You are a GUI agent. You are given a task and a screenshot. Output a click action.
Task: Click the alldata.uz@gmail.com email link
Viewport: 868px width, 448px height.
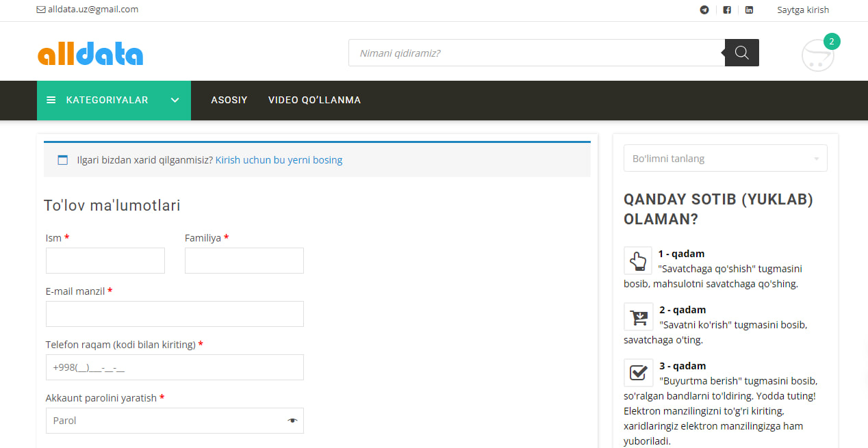pyautogui.click(x=93, y=10)
